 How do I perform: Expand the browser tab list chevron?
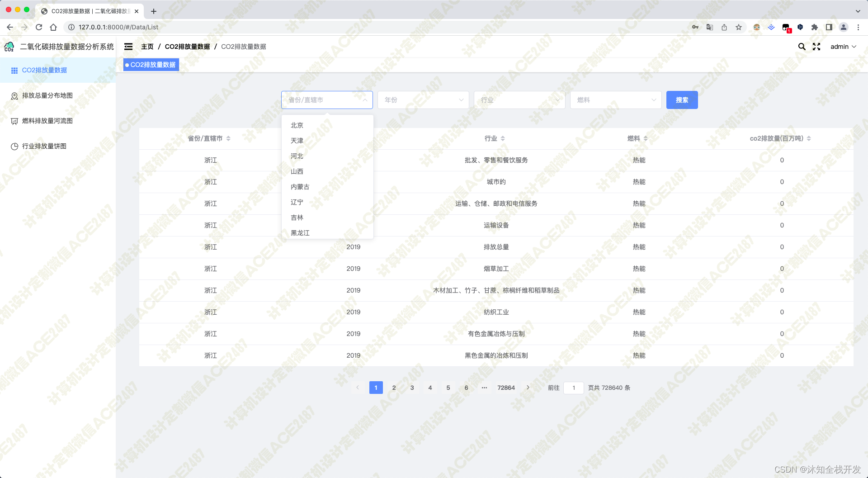[x=858, y=11]
